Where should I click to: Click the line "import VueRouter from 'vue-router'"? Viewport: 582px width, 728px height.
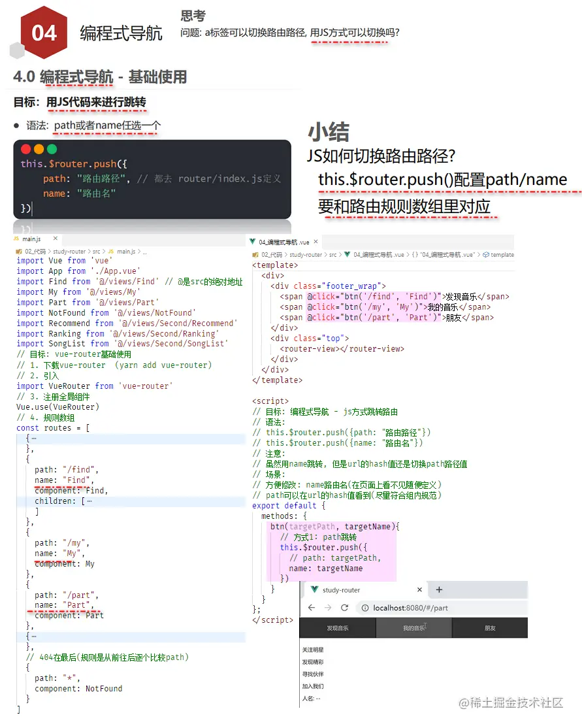[94, 386]
